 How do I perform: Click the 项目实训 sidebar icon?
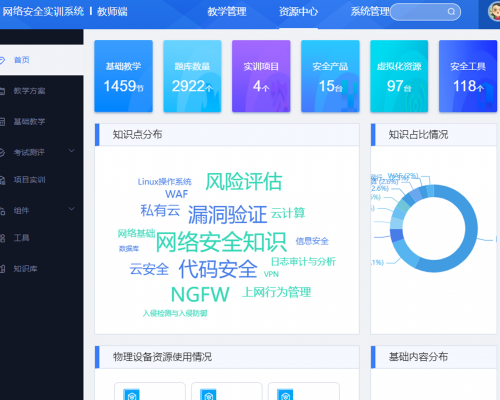pyautogui.click(x=2, y=180)
